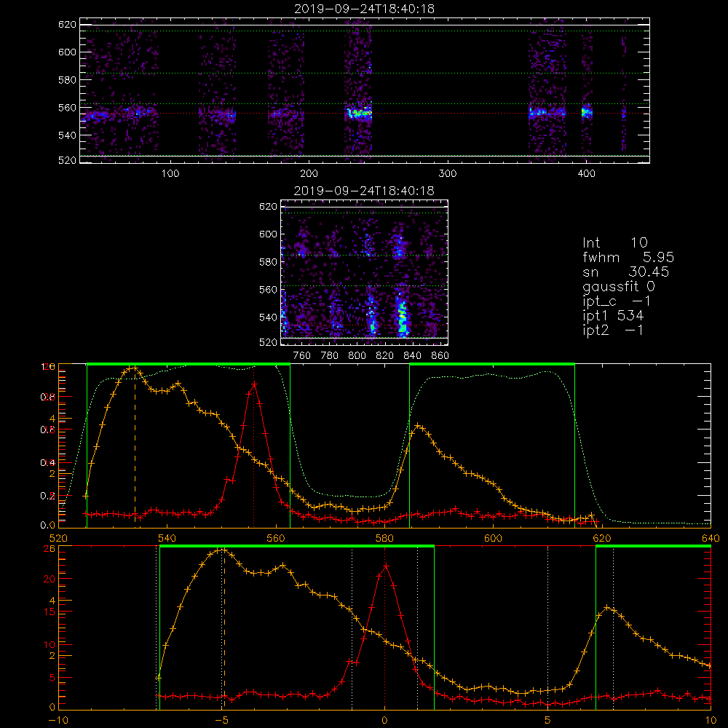Image resolution: width=728 pixels, height=728 pixels.
Task: Click the orange secondary peak near 586 in third plot
Action: click(x=418, y=425)
